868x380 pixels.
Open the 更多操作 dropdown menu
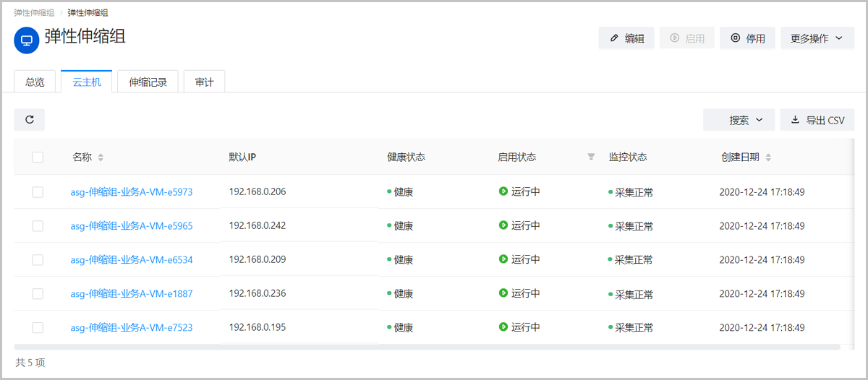pyautogui.click(x=817, y=38)
